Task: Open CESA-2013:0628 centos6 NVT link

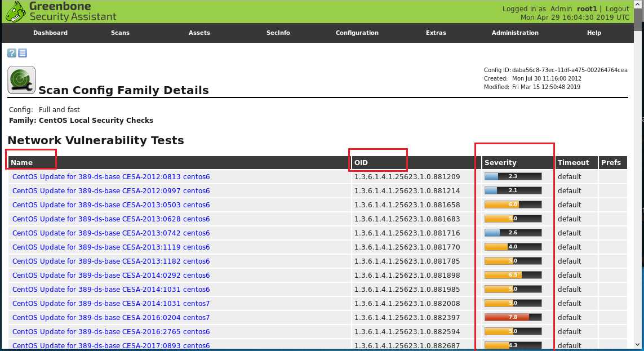Action: point(111,219)
